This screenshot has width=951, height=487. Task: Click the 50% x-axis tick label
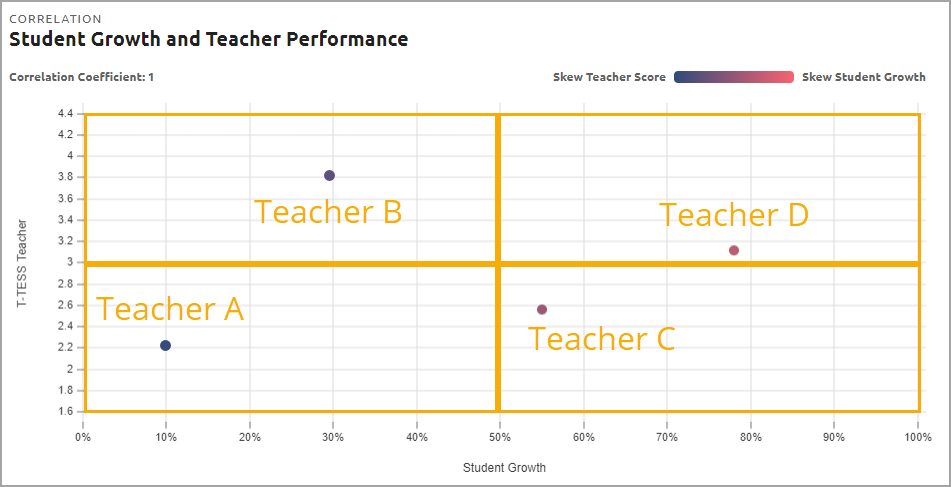click(500, 437)
